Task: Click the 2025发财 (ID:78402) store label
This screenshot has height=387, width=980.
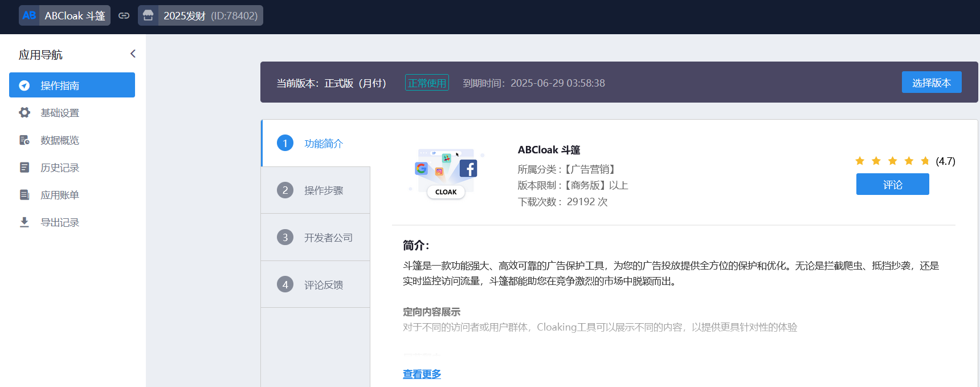Action: point(211,16)
